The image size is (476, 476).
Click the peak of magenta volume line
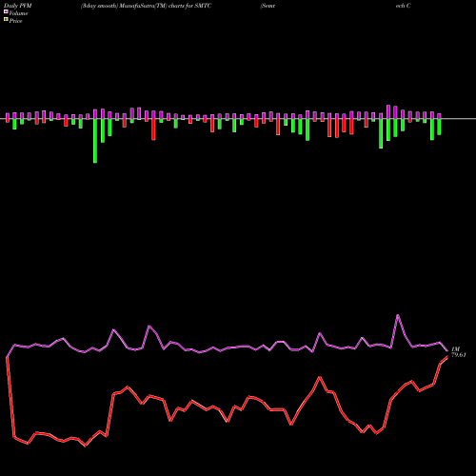(x=398, y=315)
